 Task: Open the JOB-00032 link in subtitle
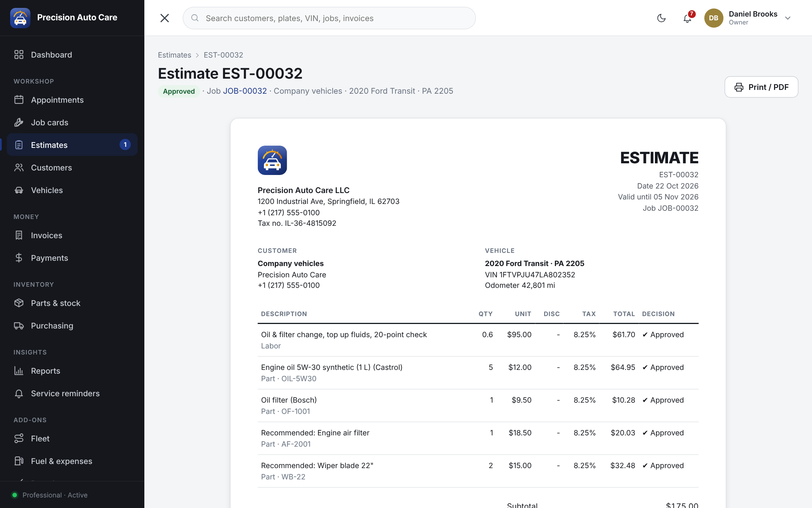pos(245,91)
